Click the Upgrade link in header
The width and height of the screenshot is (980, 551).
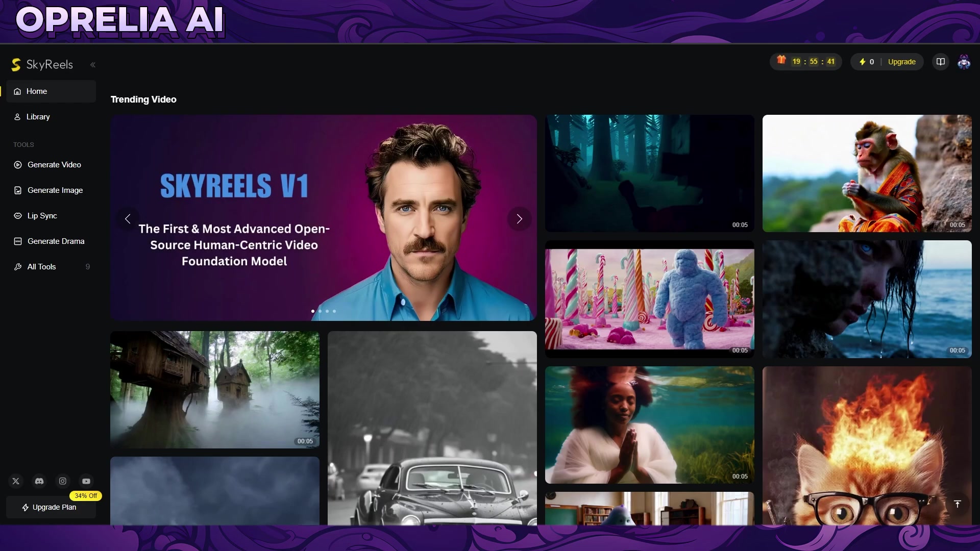click(x=901, y=62)
